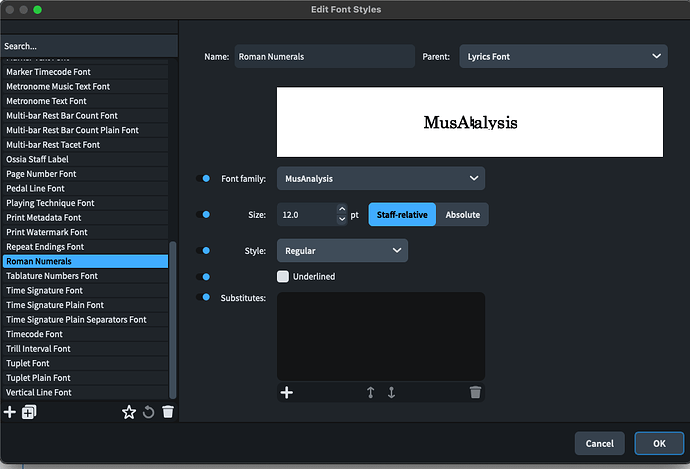Select Multi-bar Rest Tacet Font
The height and width of the screenshot is (469, 690).
coord(85,144)
